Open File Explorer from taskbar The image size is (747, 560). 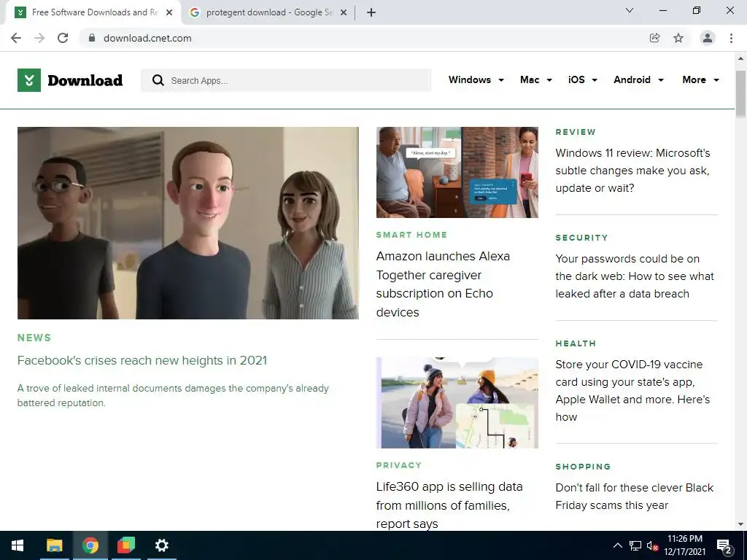pyautogui.click(x=54, y=545)
